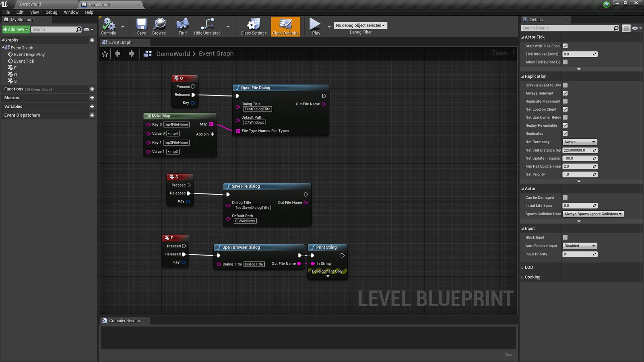Open the Net Dormancy dropdown
The image size is (644, 362).
point(580,142)
